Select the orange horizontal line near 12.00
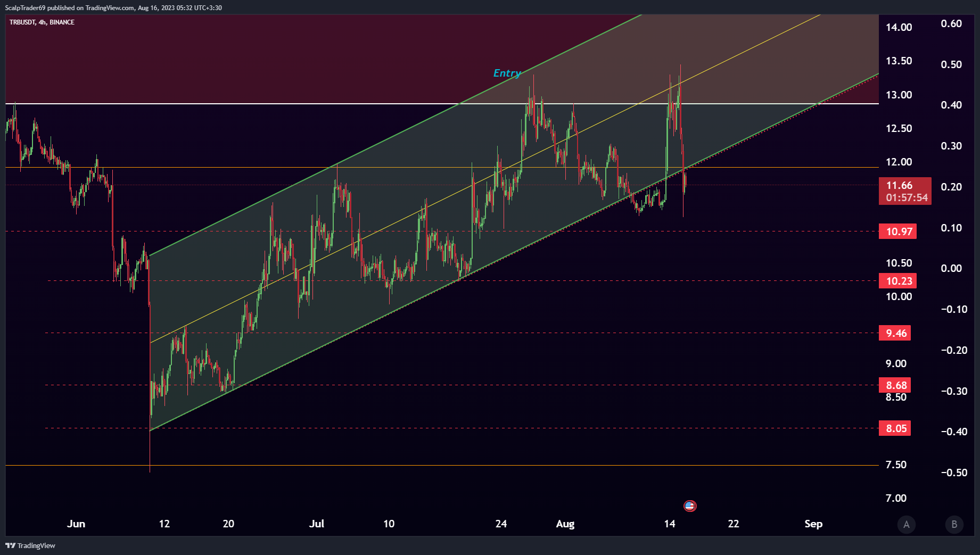 pyautogui.click(x=442, y=168)
